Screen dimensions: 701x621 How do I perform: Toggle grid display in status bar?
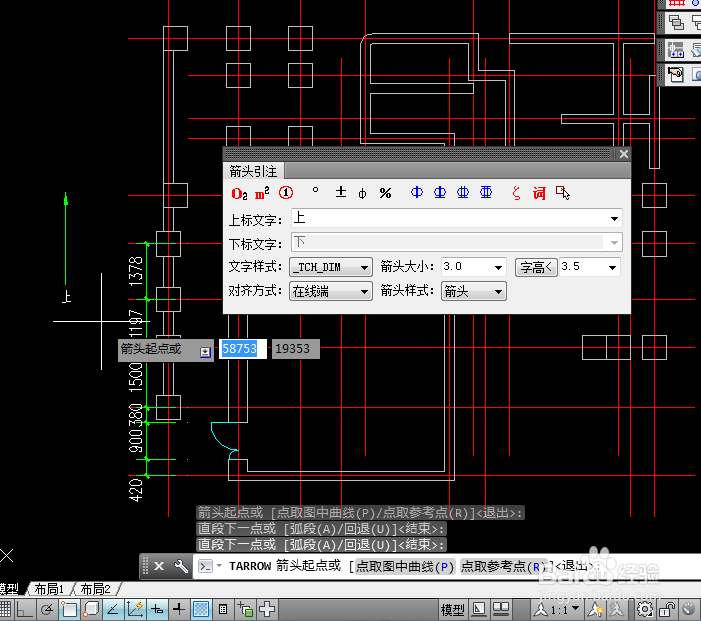click(x=5, y=609)
